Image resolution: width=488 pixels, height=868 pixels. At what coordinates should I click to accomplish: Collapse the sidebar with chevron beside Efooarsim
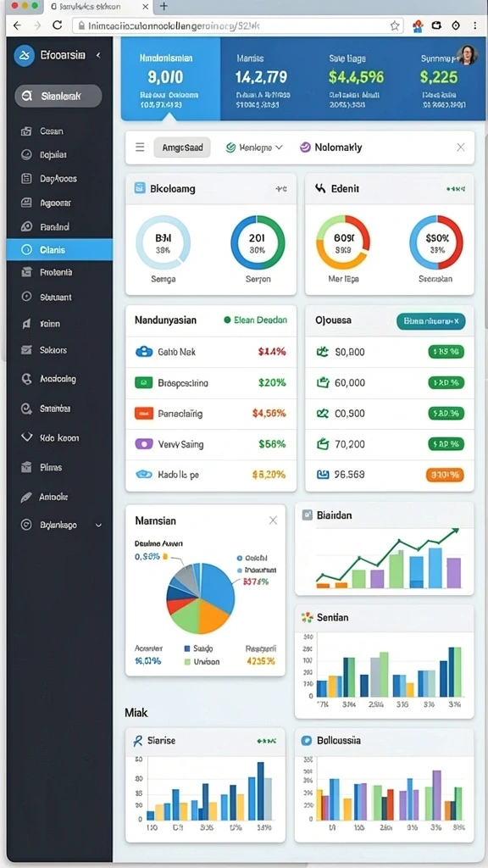pyautogui.click(x=98, y=55)
